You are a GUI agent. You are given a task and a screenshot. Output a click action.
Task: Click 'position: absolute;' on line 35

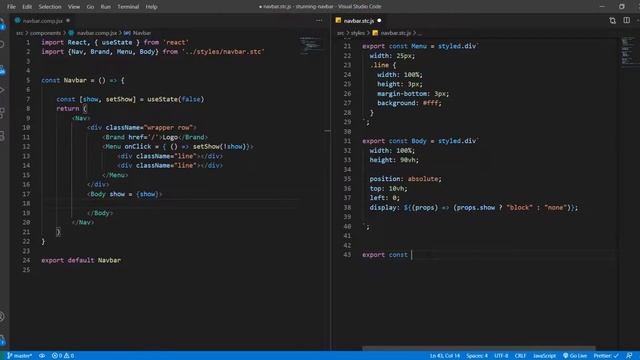pos(405,179)
